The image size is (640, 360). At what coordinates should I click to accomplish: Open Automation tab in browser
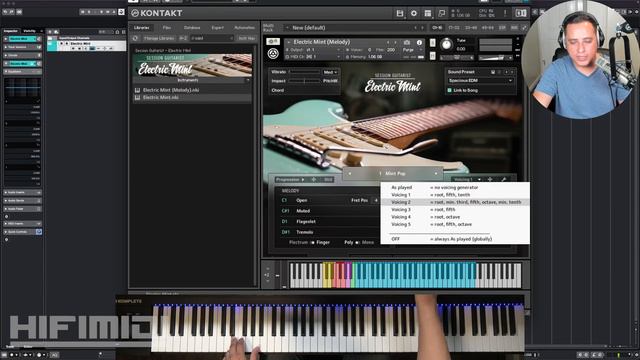point(244,28)
